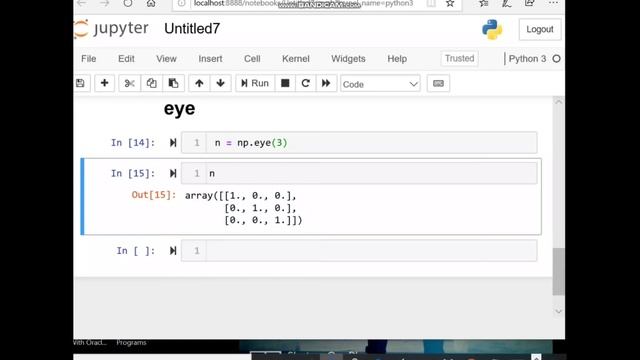Run cell In [15] with its play icon
Viewport: 640px width, 360px height.
[x=173, y=173]
